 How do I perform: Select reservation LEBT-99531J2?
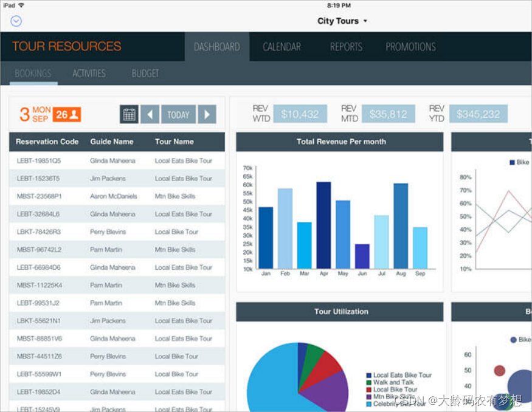pos(117,303)
